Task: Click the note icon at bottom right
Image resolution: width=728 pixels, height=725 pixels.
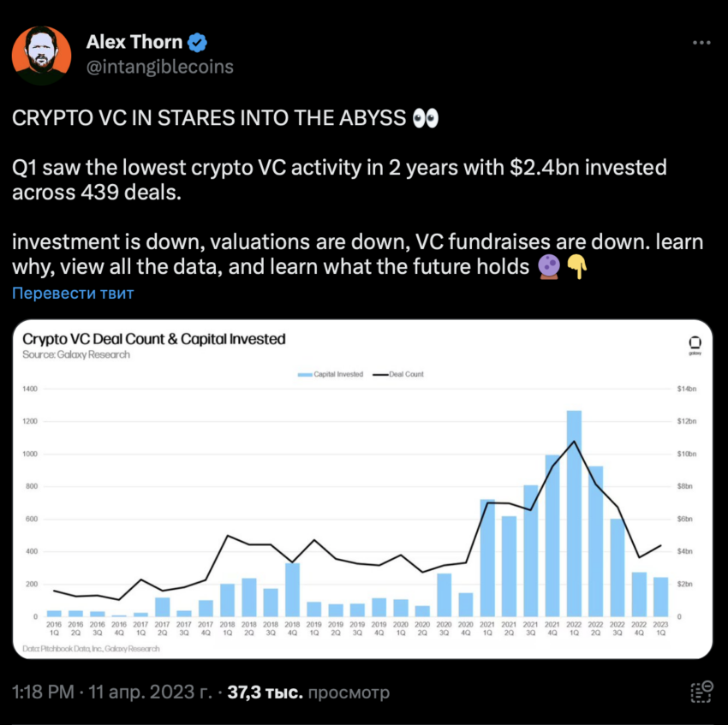Action: pyautogui.click(x=701, y=692)
